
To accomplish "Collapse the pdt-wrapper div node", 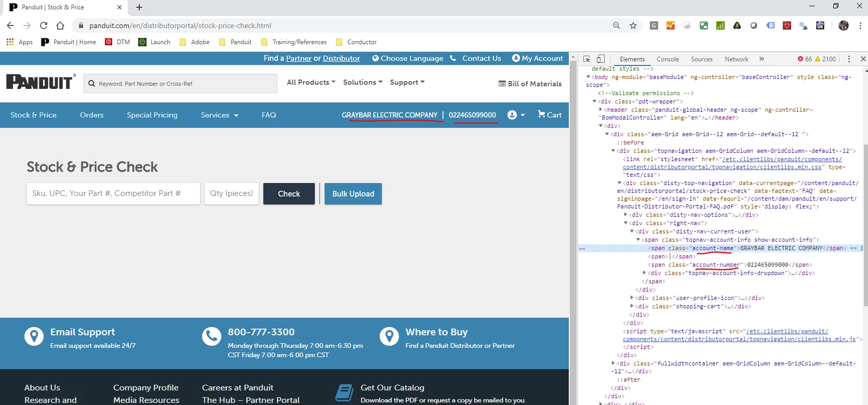I will [594, 101].
